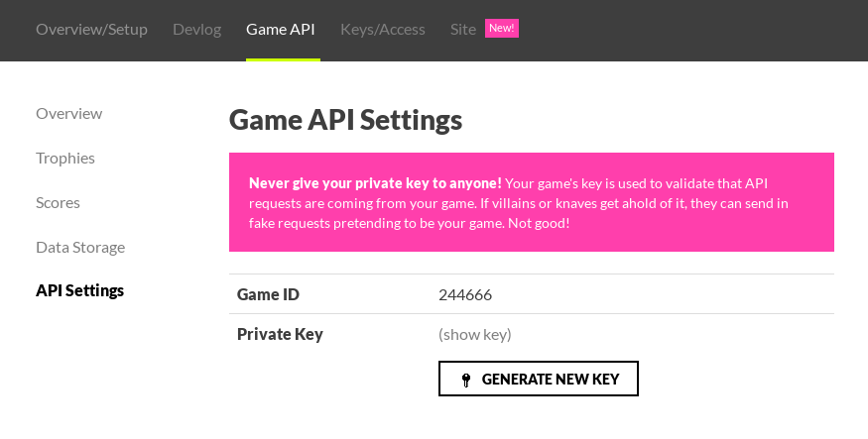This screenshot has width=868, height=439.
Task: Click the Private Key row label
Action: coord(280,334)
